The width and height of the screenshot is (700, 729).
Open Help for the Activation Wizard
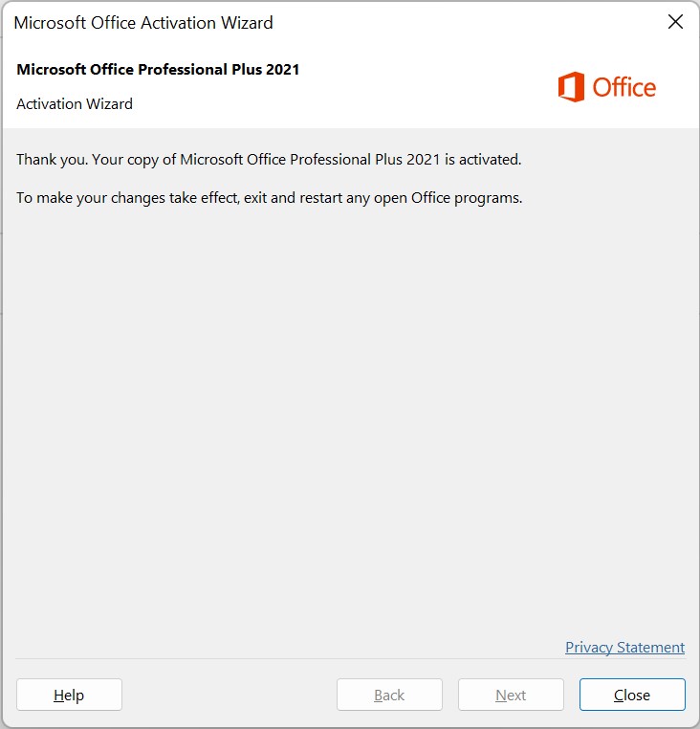tap(69, 695)
